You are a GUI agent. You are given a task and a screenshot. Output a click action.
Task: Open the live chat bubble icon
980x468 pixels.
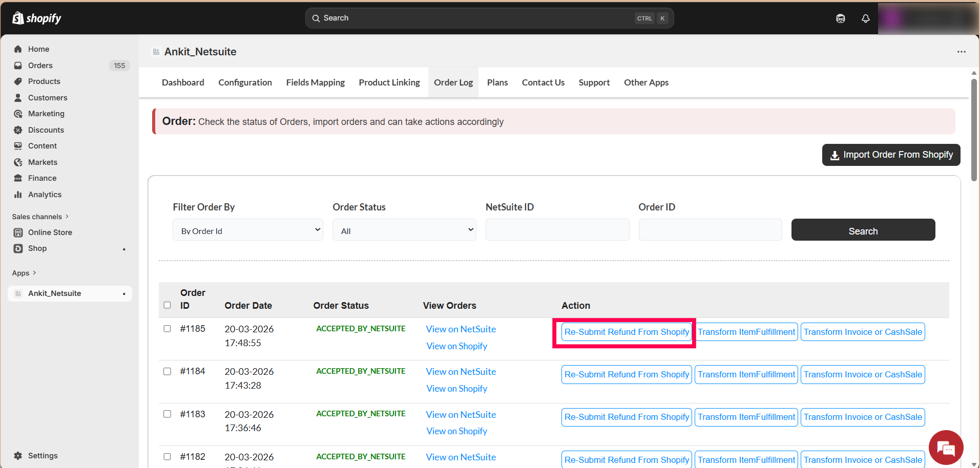pyautogui.click(x=946, y=448)
